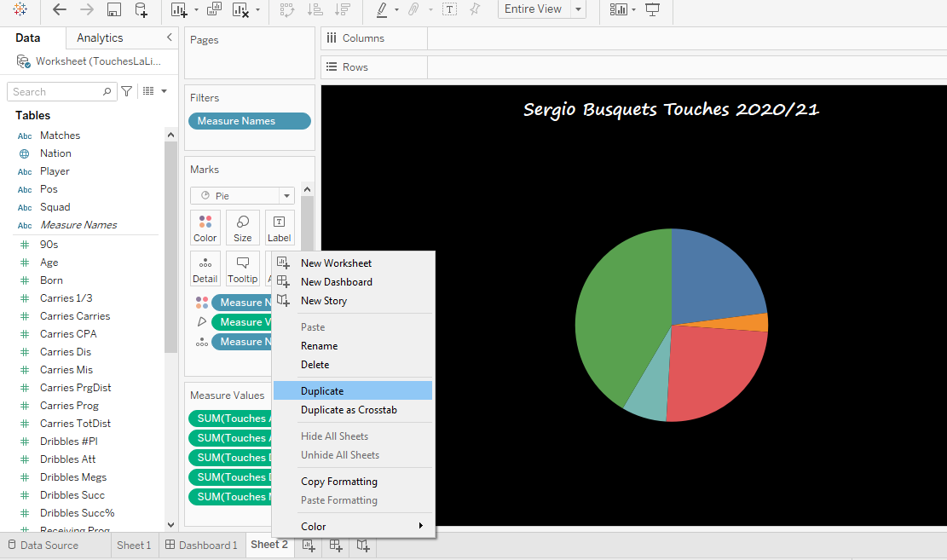
Task: Switch to the Dashboard 1 tab
Action: tap(201, 545)
